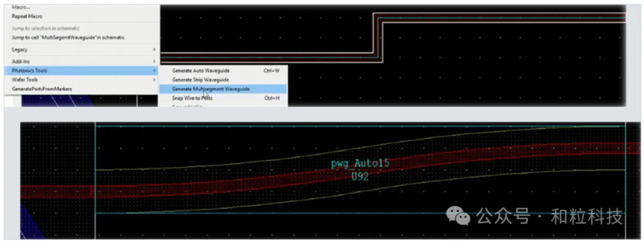
Task: Choose Jump to cell MultiSegemtWaveguide in schematic
Action: (68, 38)
